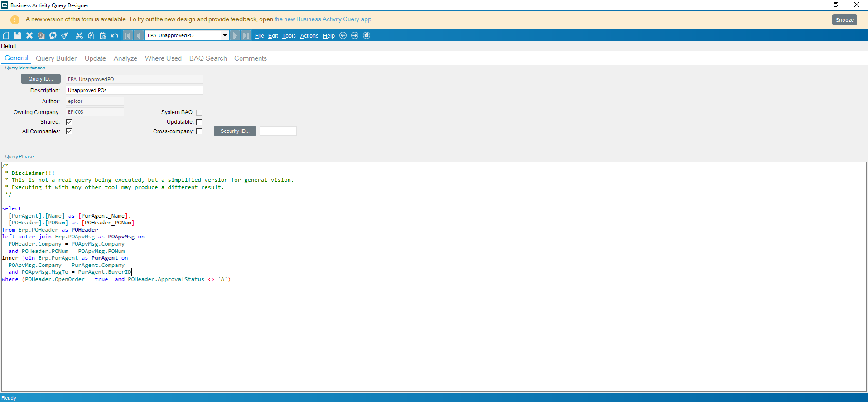Image resolution: width=868 pixels, height=402 pixels.
Task: Open the Update tab
Action: pyautogui.click(x=95, y=58)
